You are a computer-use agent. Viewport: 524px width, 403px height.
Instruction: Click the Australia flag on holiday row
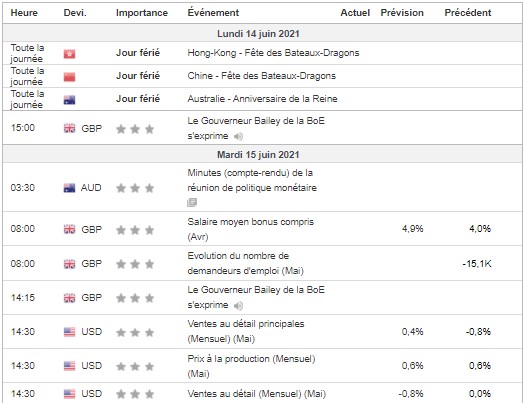coord(70,100)
